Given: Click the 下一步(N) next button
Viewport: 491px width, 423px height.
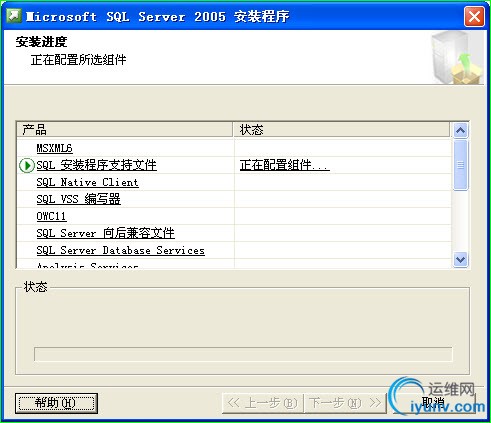Looking at the screenshot, I should coord(345,403).
